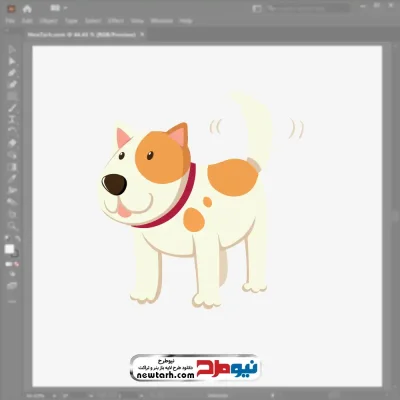400x400 pixels.
Task: Toggle the None color mode button
Action: tap(16, 264)
